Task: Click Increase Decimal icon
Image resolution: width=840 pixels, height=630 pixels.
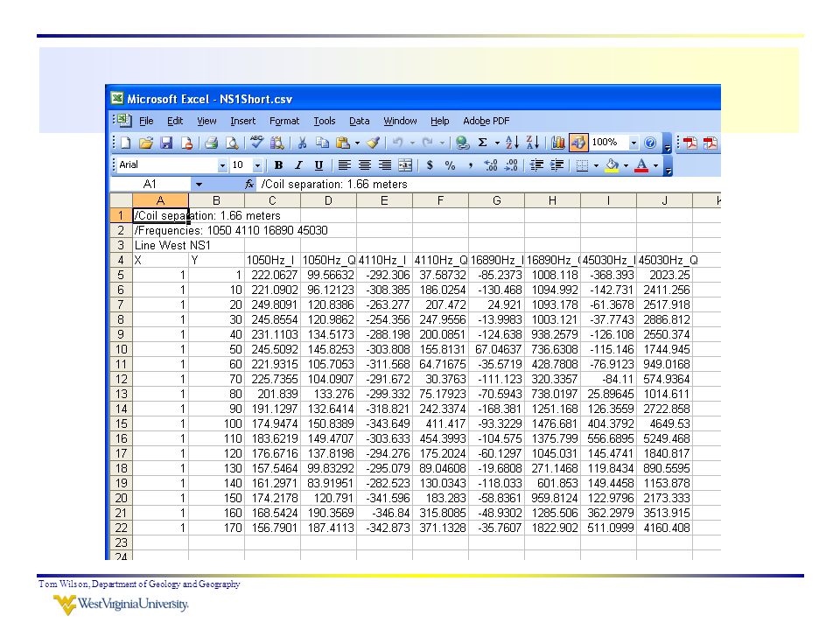Action: point(491,165)
